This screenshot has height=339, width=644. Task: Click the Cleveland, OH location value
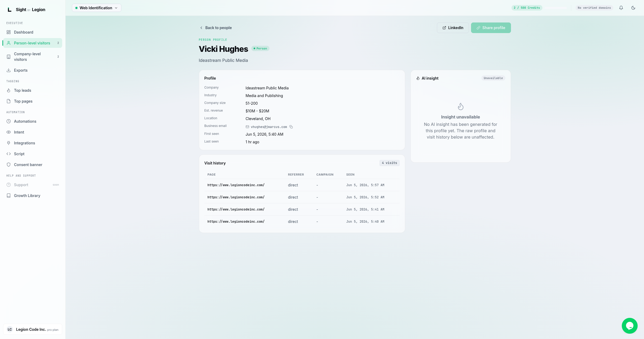(258, 119)
